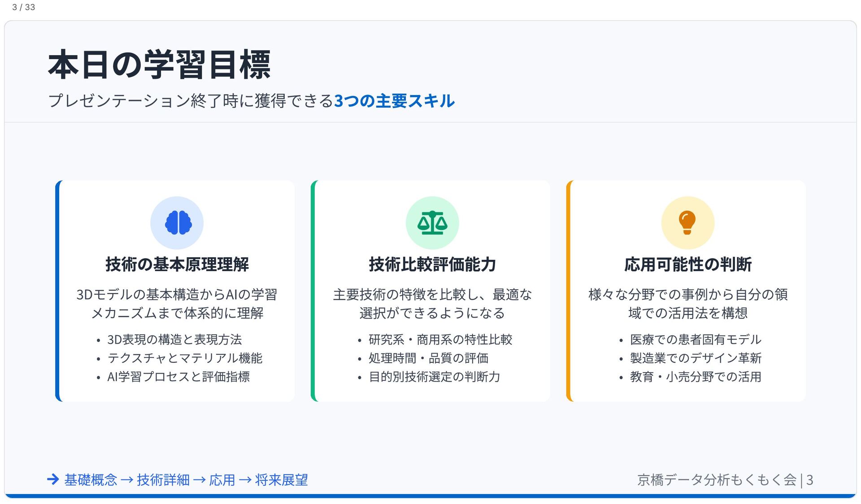The height and width of the screenshot is (504, 861).
Task: Select the 技術の基本原理理解 card heading
Action: point(177,264)
